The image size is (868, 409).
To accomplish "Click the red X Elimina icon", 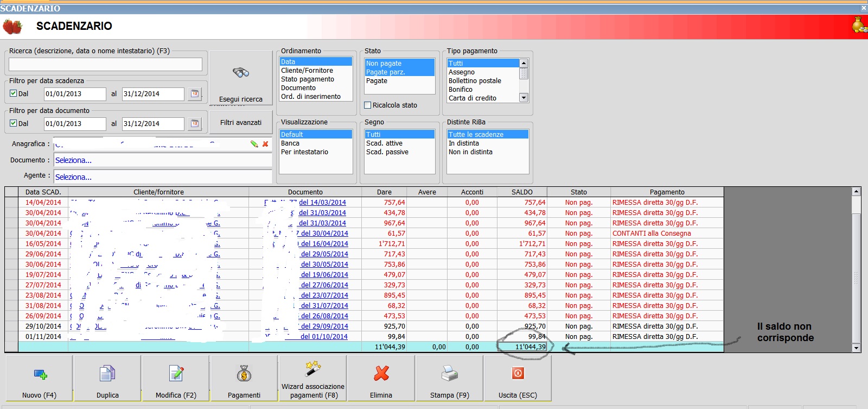I will 381,373.
